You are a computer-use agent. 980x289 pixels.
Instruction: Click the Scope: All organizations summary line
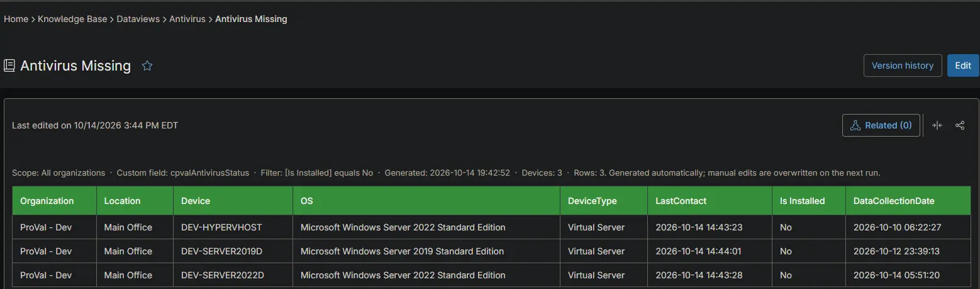point(446,173)
